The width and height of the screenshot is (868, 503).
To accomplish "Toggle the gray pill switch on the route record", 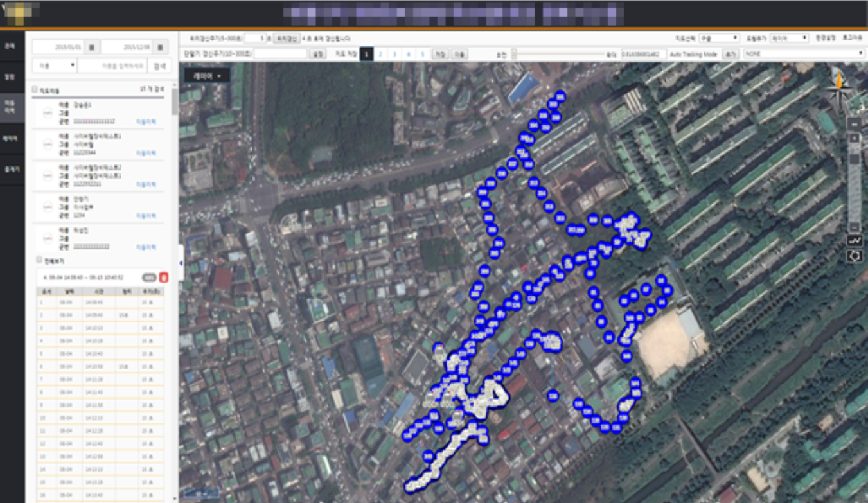I will pos(149,278).
